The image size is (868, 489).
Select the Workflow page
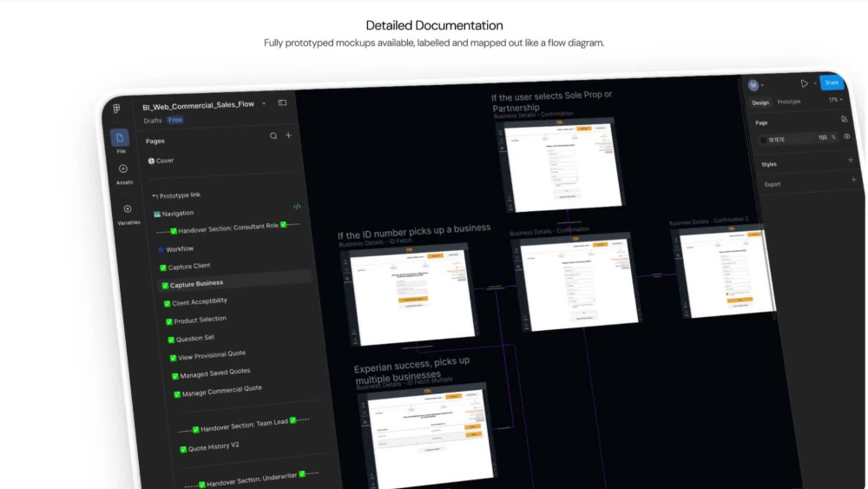pos(175,249)
